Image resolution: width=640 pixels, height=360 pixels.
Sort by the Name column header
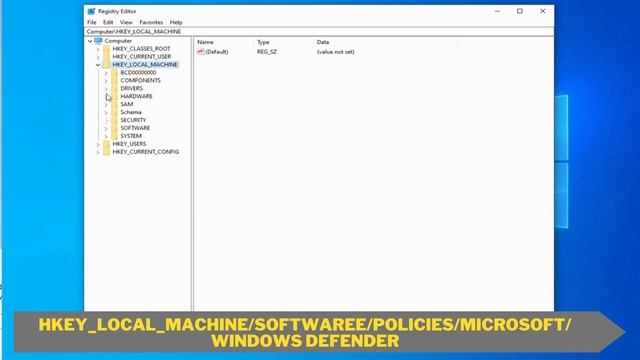(x=205, y=42)
